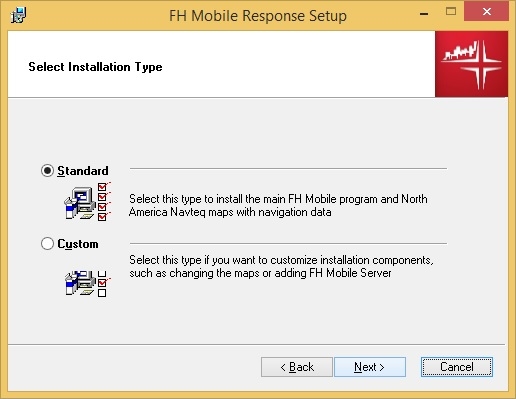
Task: Click the computer graphic under Standard
Action: pyautogui.click(x=80, y=203)
